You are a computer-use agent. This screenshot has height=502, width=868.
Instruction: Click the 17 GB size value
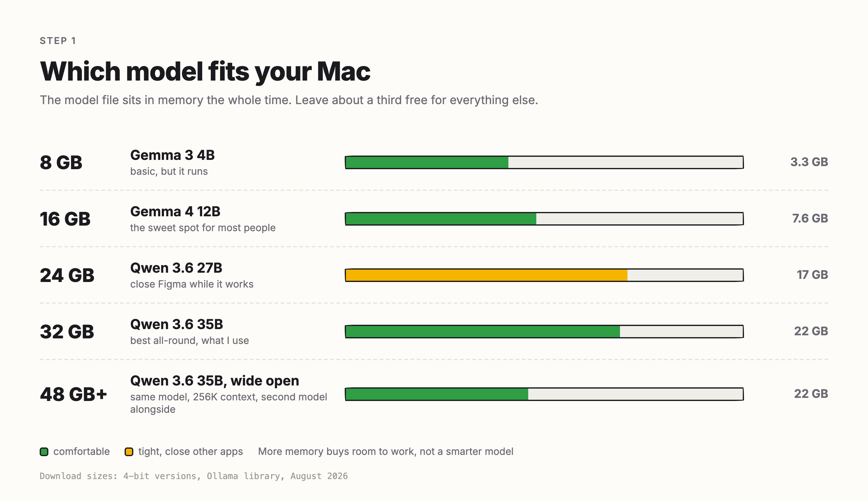pyautogui.click(x=813, y=275)
